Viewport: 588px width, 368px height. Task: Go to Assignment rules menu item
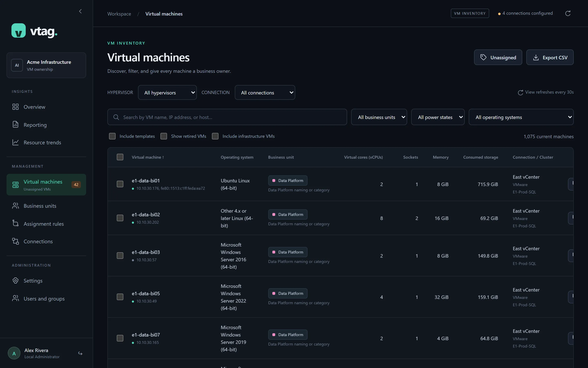point(46,224)
